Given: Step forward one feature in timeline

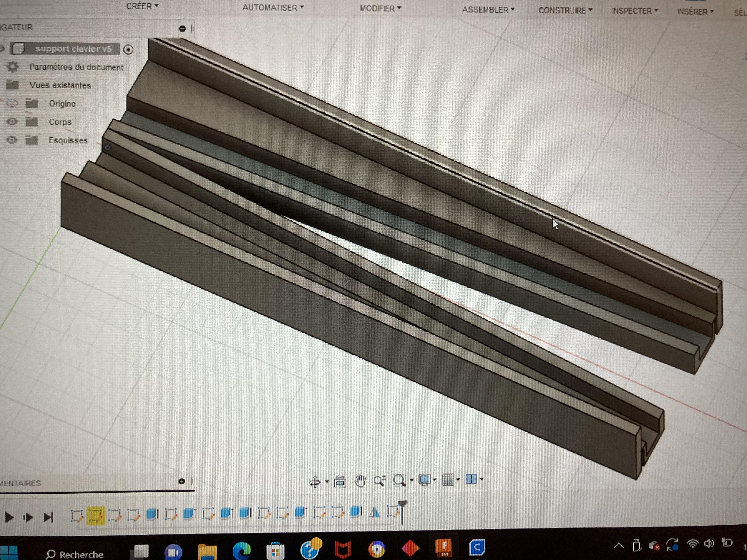Looking at the screenshot, I should pos(28,517).
